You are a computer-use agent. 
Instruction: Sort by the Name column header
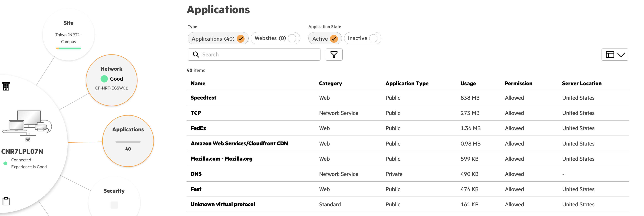[198, 83]
